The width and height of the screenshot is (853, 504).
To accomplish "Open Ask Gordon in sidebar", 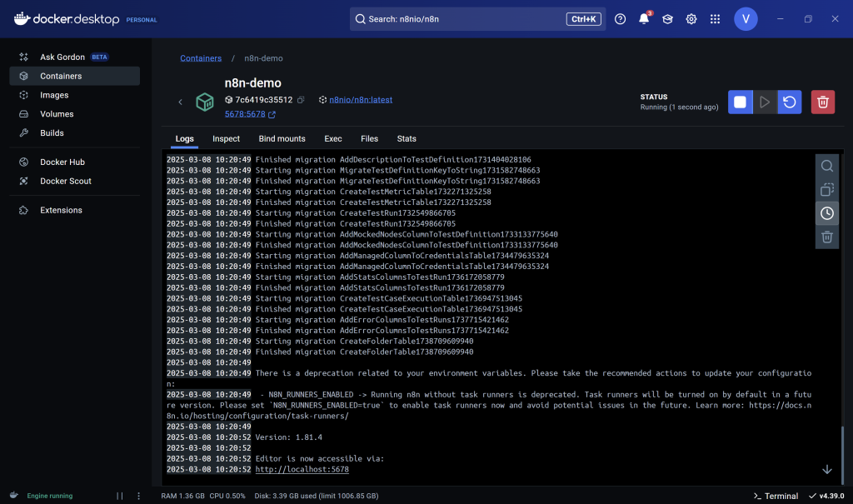I will coord(74,57).
